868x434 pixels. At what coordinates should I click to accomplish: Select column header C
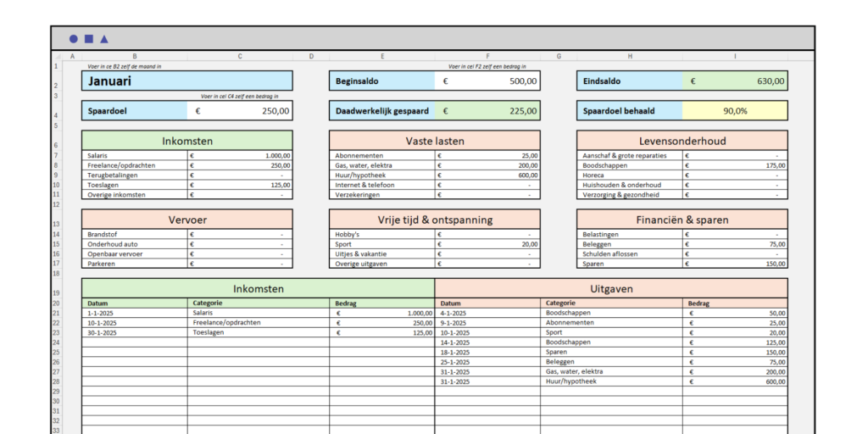240,57
